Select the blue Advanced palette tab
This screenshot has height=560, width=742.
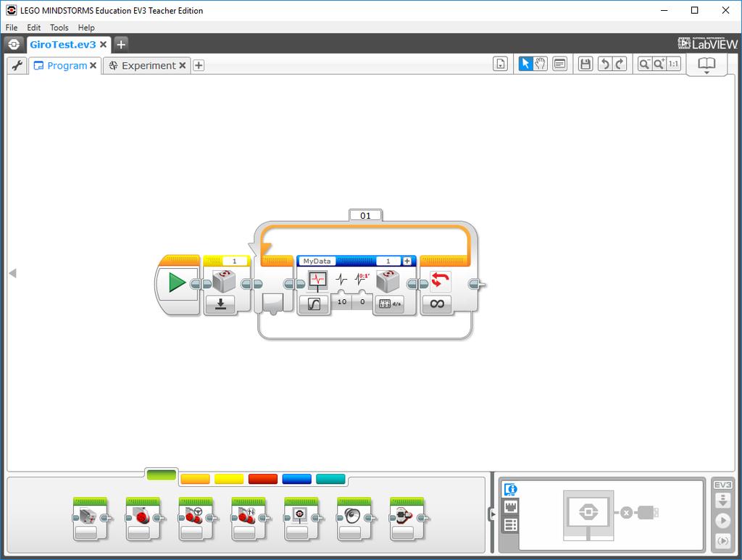tap(296, 479)
